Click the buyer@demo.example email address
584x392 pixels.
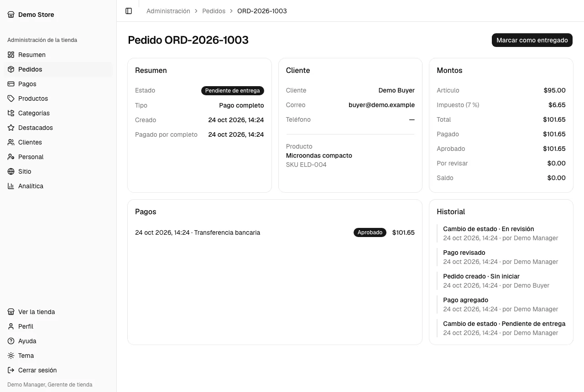tap(381, 105)
